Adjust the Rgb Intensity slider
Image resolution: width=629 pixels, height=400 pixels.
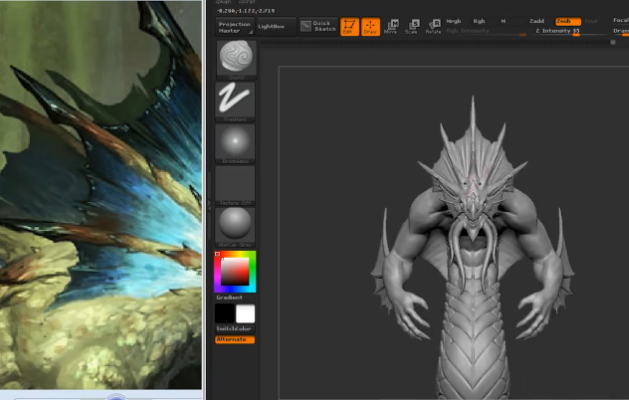point(486,31)
